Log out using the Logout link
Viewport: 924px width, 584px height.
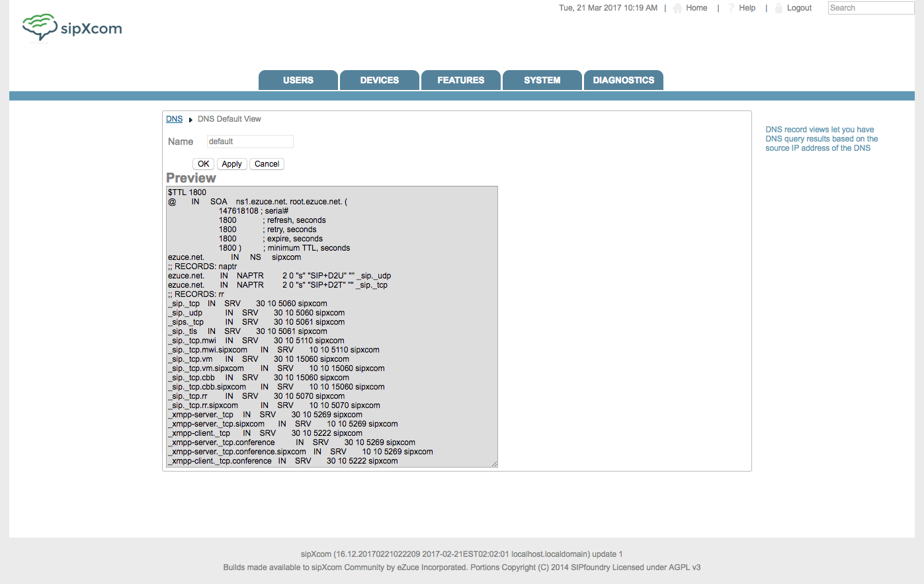click(x=799, y=8)
